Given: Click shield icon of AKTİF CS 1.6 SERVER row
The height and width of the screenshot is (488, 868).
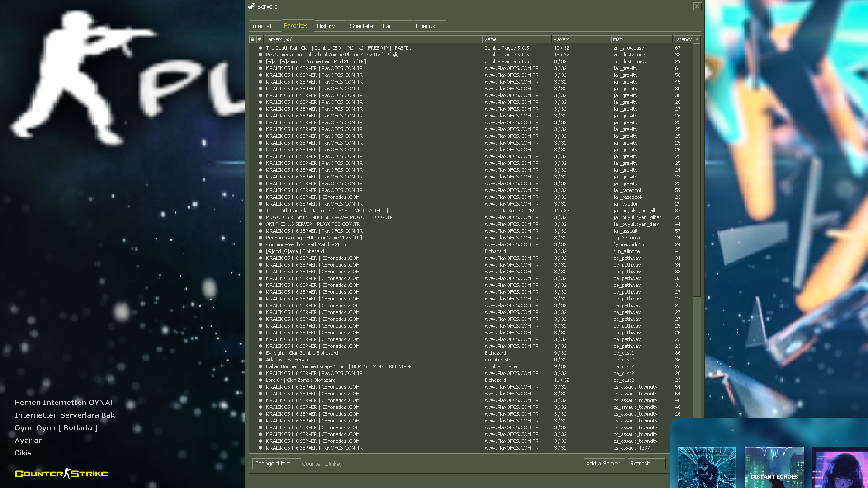Looking at the screenshot, I should click(260, 224).
